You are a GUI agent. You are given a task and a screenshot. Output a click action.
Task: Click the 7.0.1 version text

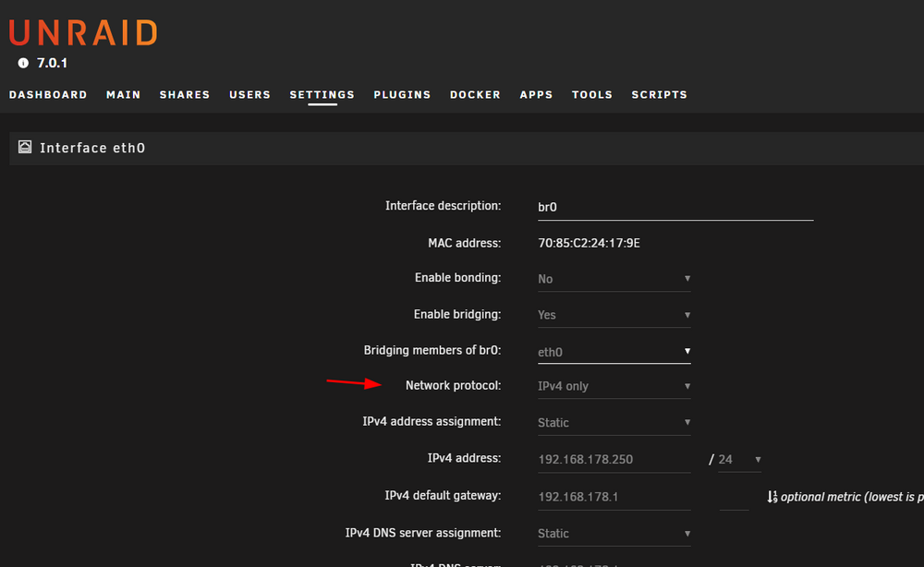pos(53,63)
